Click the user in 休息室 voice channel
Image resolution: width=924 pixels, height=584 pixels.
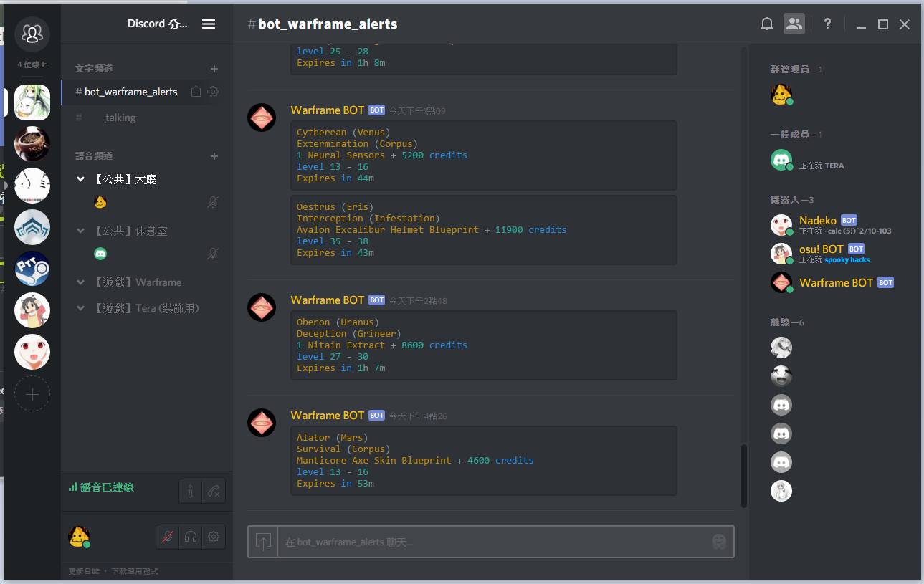[100, 254]
